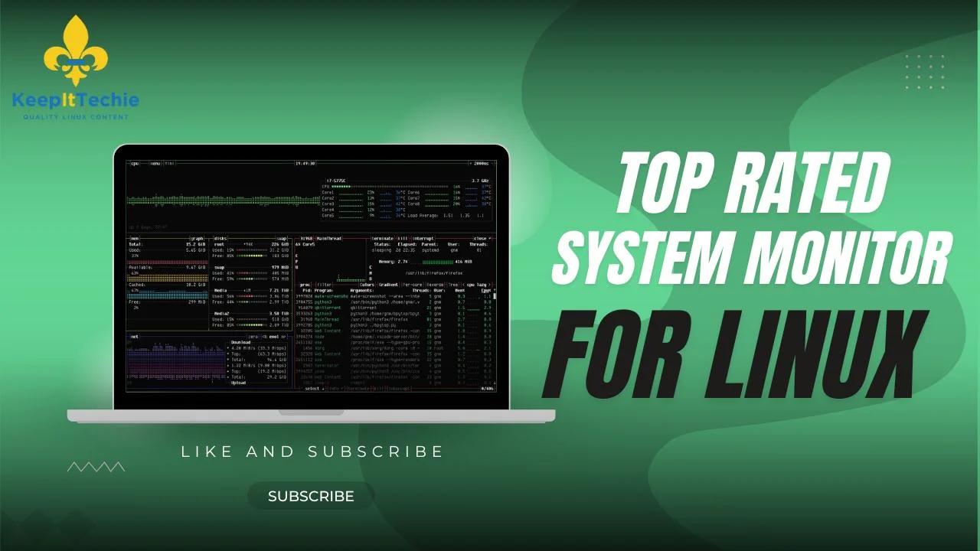This screenshot has width=980, height=551.
Task: Open the process filter field
Action: 324,285
